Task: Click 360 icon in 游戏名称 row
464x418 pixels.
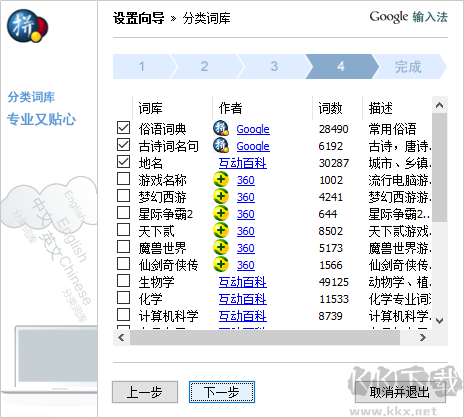Action: (x=221, y=179)
